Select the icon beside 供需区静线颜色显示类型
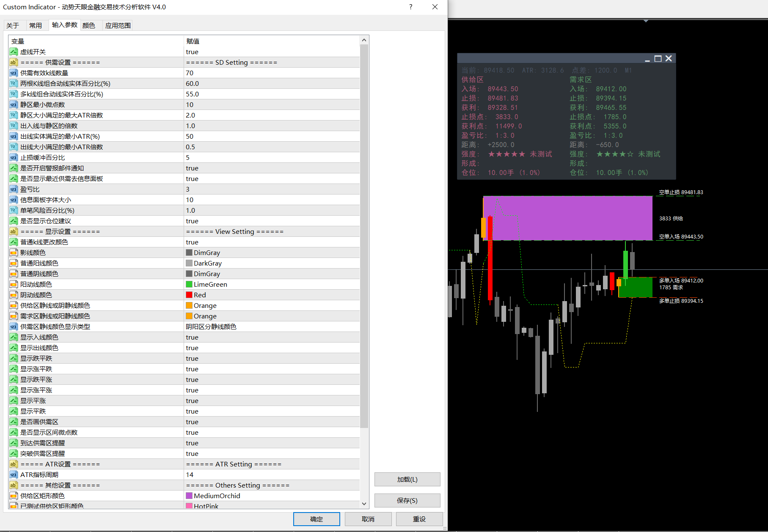 [14, 326]
